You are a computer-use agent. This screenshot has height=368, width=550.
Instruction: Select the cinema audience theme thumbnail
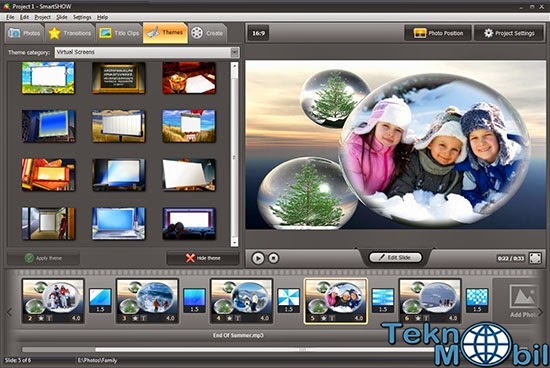tap(189, 223)
